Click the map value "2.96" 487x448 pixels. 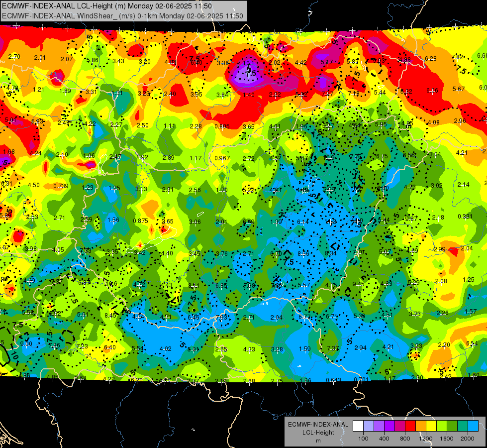tap(460, 120)
